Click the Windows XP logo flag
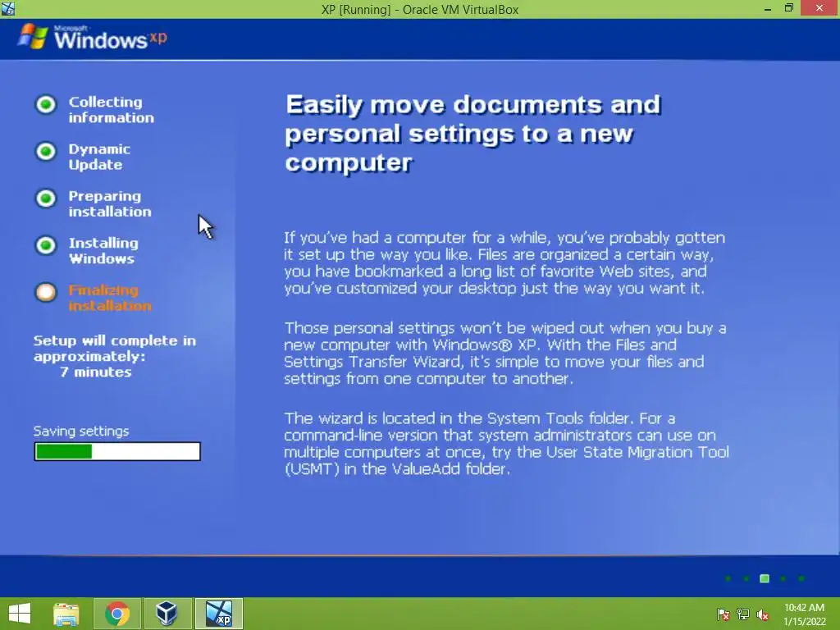This screenshot has width=840, height=630. [32, 36]
